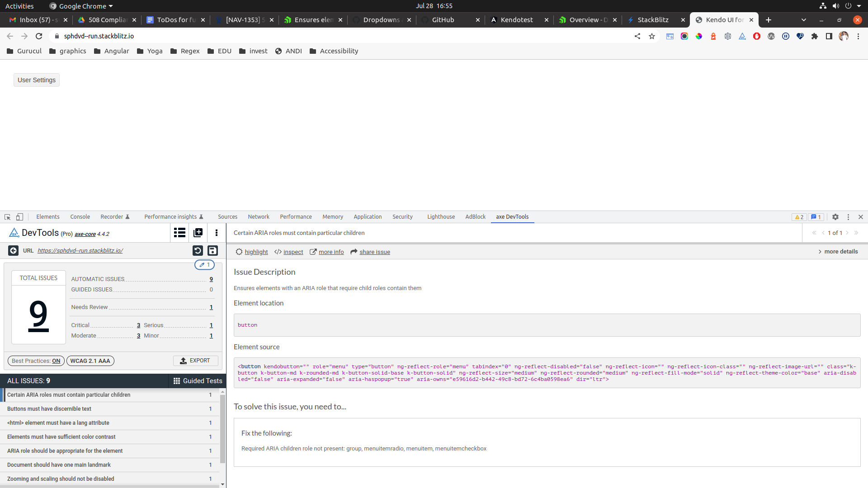Click the User Settings button
This screenshot has width=868, height=488.
pyautogui.click(x=36, y=80)
